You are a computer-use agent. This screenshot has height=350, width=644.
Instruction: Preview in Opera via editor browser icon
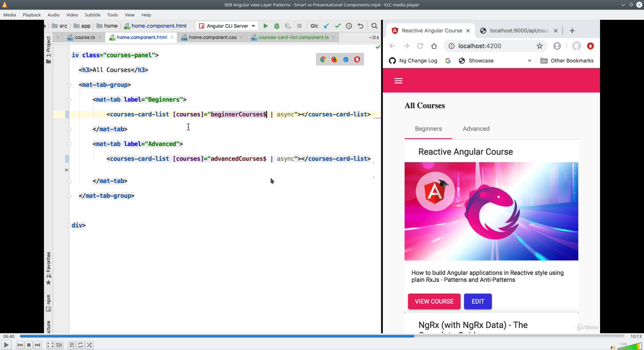357,59
